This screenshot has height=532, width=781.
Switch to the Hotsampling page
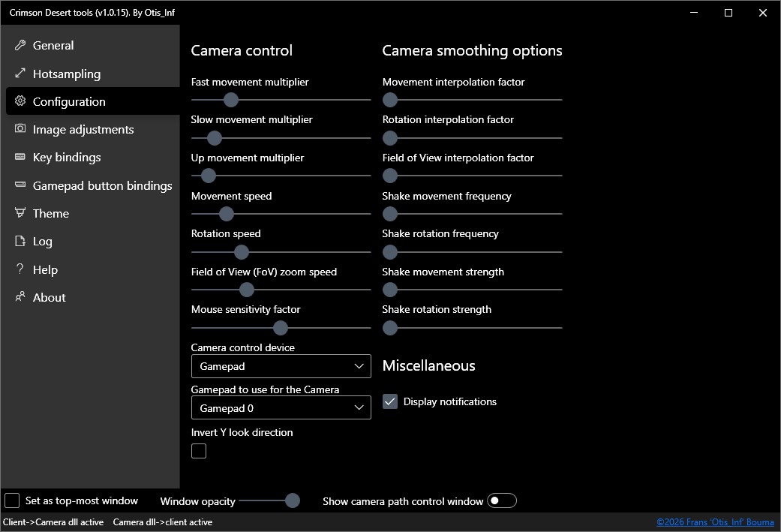(x=92, y=74)
